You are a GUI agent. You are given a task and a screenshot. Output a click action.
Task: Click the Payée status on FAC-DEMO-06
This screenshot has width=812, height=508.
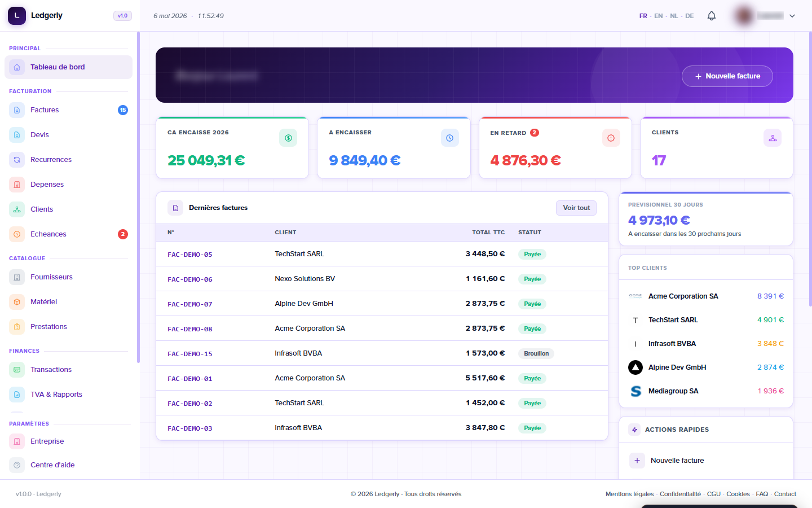532,279
